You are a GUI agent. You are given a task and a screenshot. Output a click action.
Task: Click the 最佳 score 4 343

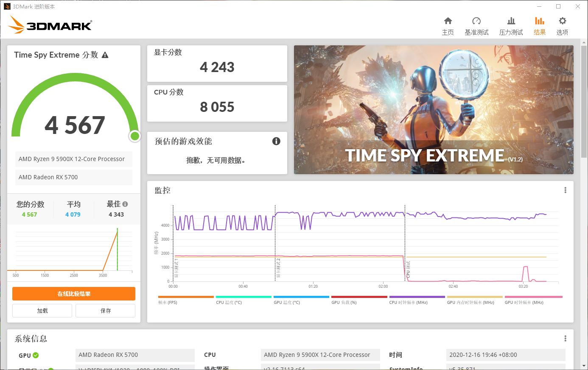click(116, 214)
